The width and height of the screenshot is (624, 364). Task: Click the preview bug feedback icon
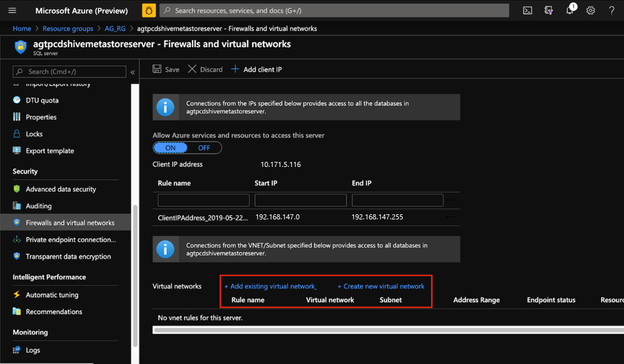click(149, 10)
